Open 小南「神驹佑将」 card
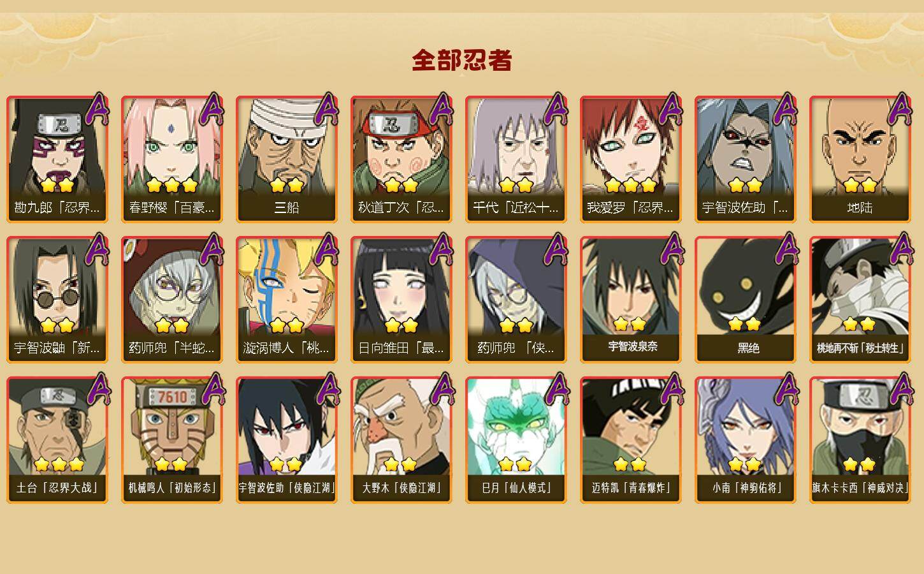924x574 pixels. [x=746, y=440]
